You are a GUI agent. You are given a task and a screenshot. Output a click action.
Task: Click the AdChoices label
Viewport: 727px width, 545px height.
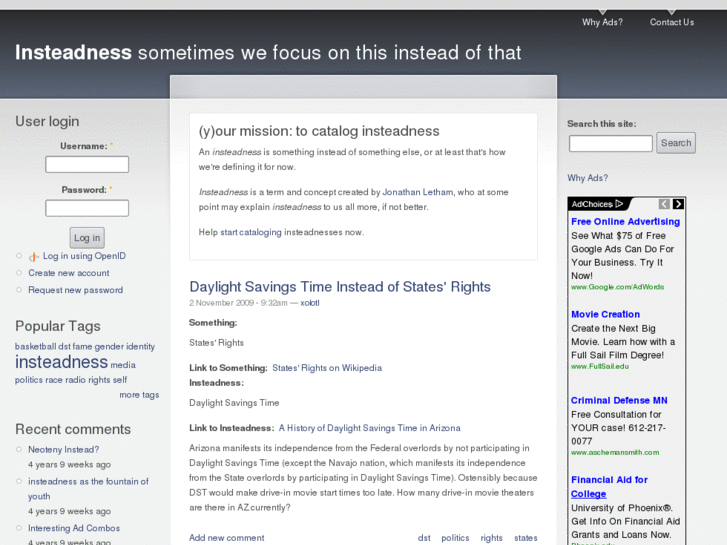pyautogui.click(x=592, y=204)
